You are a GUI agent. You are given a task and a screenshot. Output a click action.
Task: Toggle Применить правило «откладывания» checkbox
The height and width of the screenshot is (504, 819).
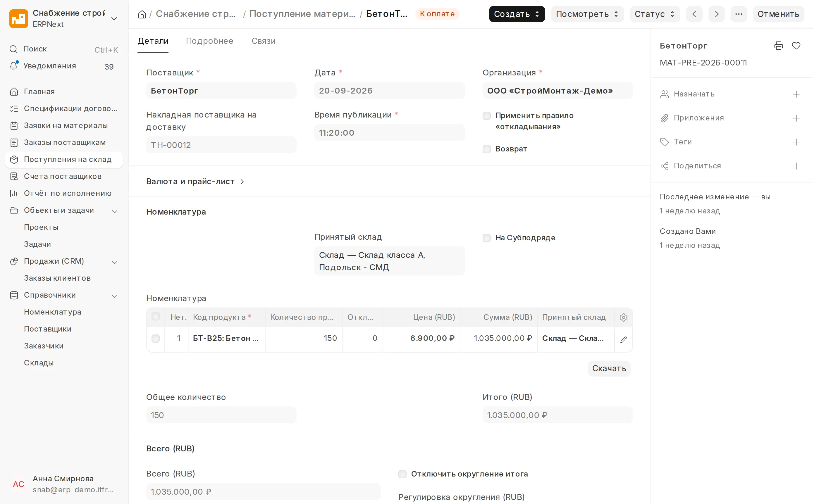coord(487,116)
